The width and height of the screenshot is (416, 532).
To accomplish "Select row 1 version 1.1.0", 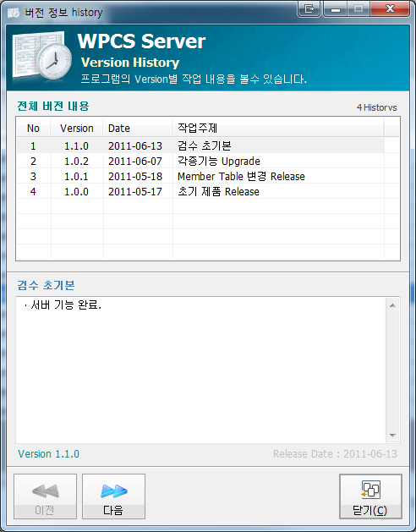I will (201, 145).
